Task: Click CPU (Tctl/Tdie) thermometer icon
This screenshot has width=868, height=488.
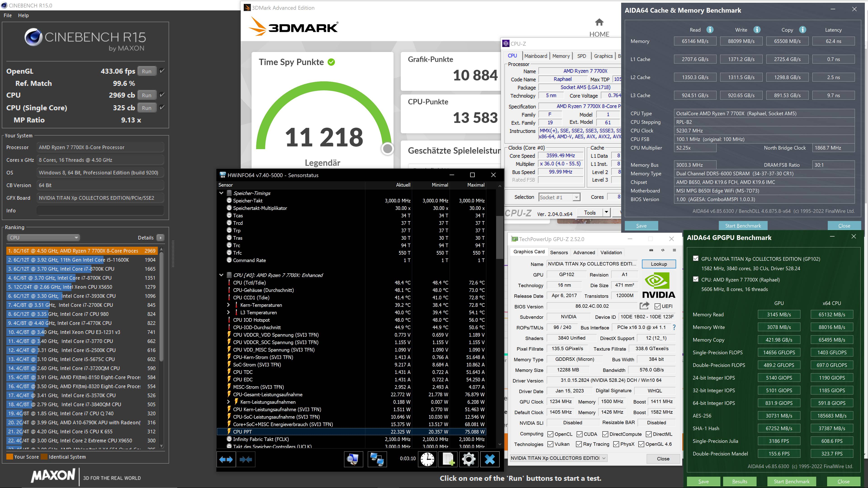Action: tap(229, 283)
